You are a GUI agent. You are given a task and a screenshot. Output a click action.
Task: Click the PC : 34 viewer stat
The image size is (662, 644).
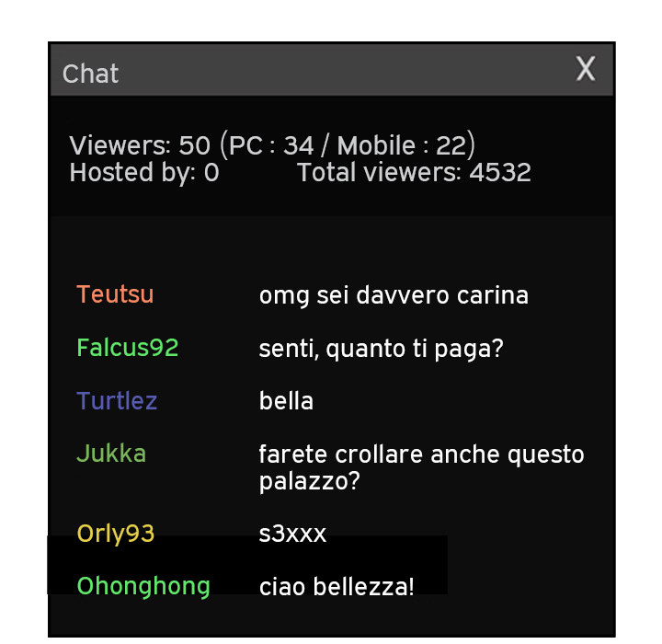(x=271, y=145)
